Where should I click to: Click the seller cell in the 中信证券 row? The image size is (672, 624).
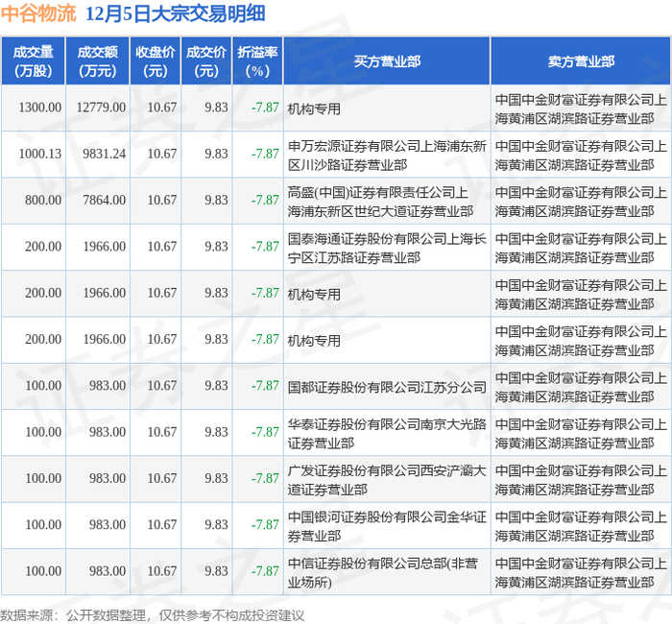pyautogui.click(x=581, y=572)
